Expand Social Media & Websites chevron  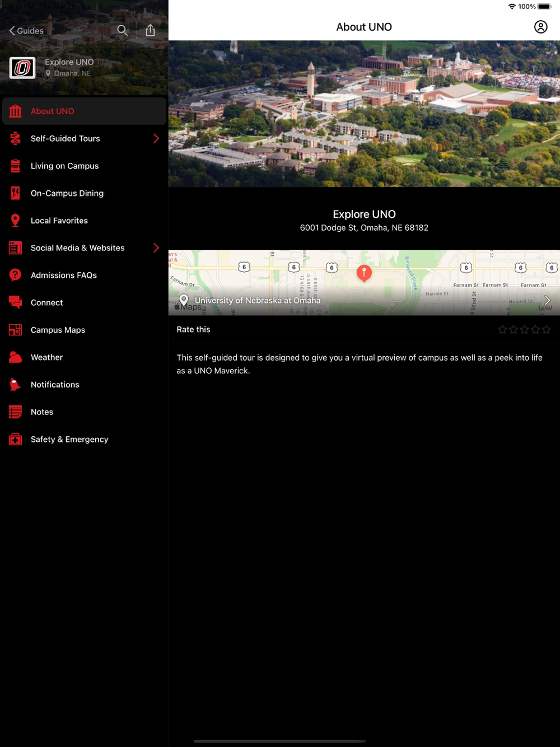point(156,248)
